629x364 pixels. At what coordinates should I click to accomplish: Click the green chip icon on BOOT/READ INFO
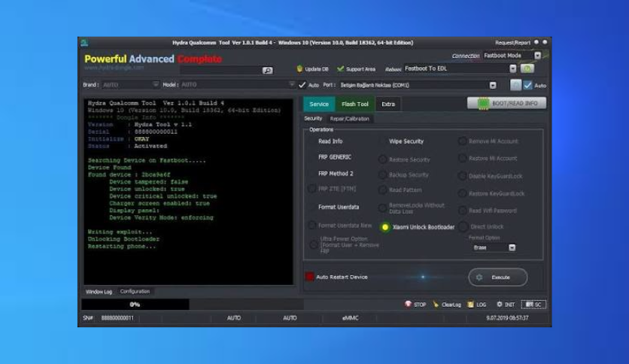pyautogui.click(x=483, y=104)
